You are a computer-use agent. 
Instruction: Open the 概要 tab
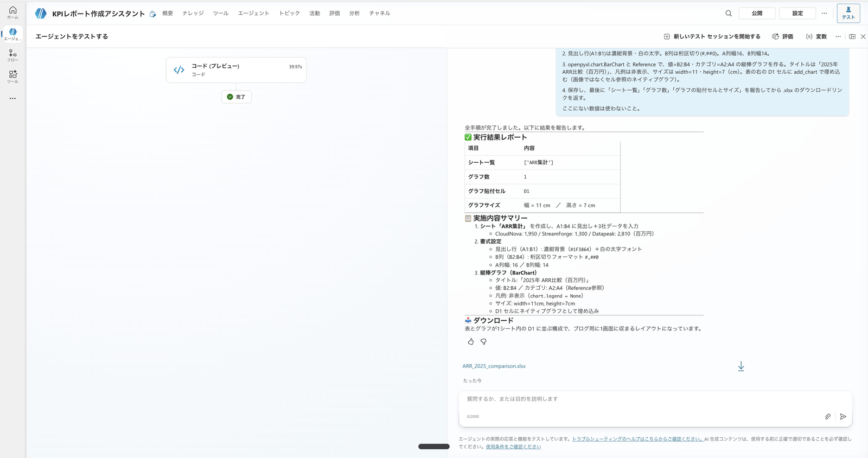(168, 13)
